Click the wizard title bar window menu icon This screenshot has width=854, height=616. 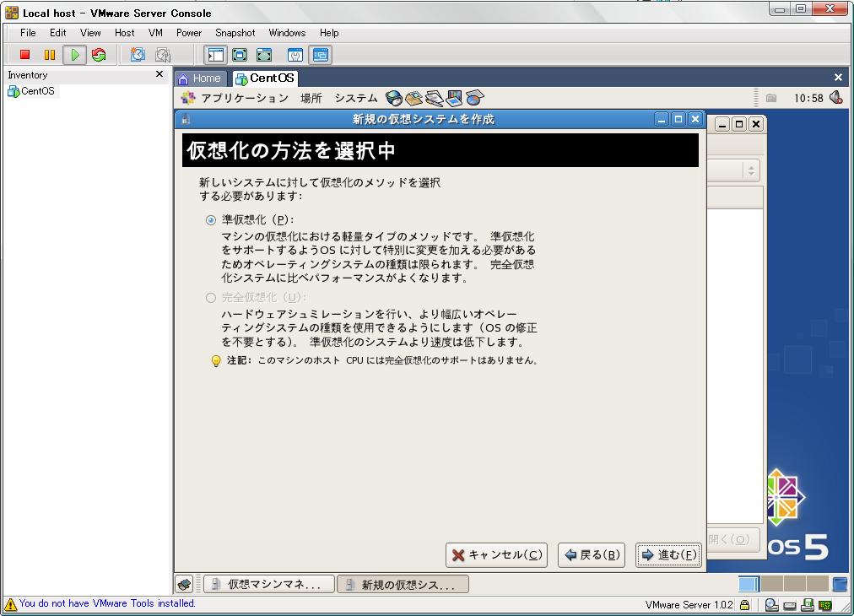(x=186, y=119)
